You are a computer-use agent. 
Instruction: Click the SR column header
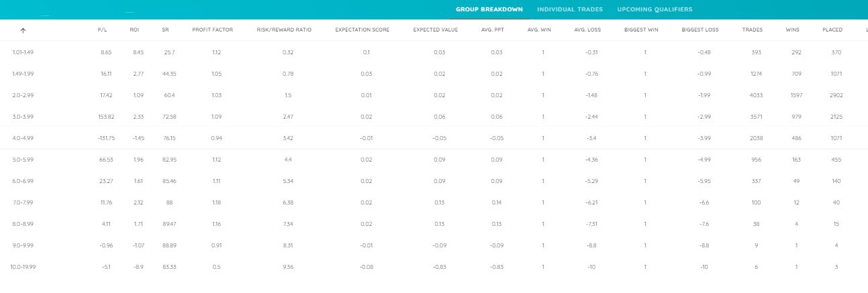[165, 30]
